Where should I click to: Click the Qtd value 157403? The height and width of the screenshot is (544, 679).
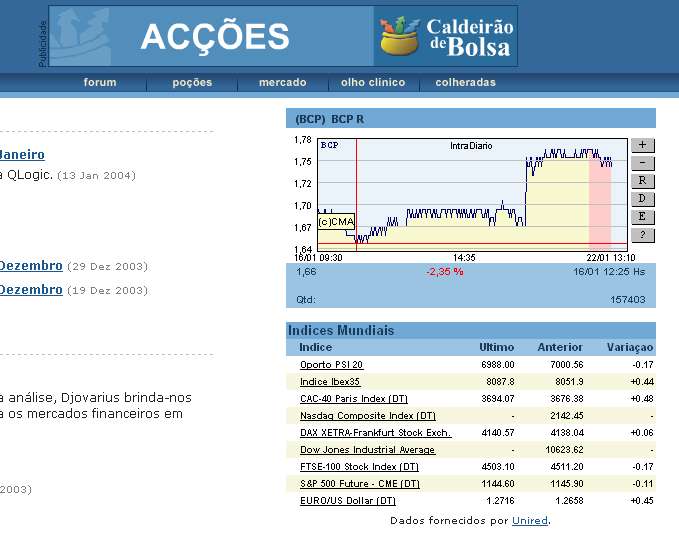coord(627,300)
